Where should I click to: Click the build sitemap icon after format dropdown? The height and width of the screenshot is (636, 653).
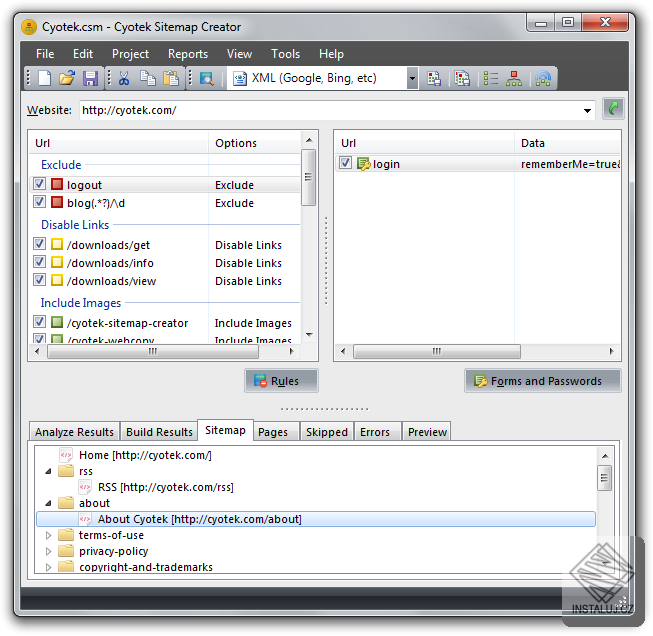[x=434, y=78]
